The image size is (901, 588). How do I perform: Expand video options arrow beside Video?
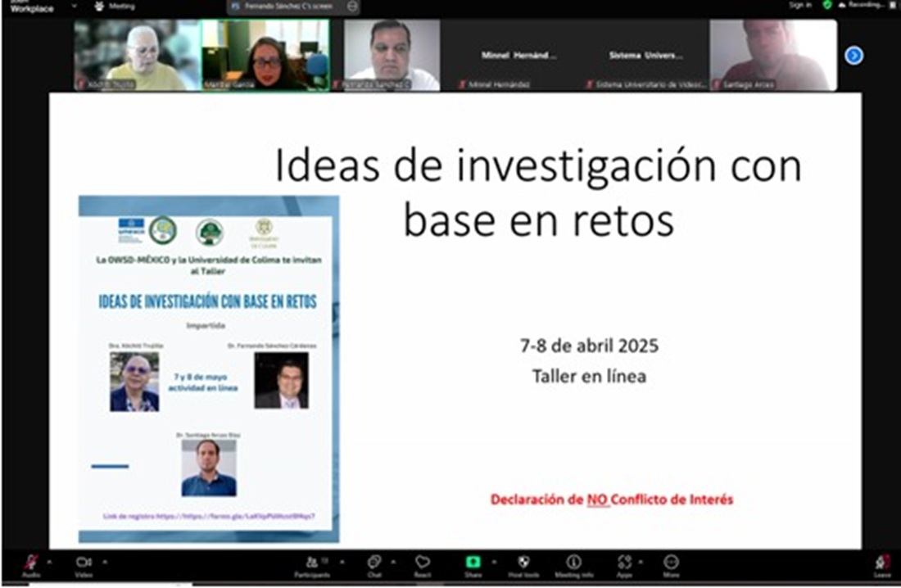point(105,562)
